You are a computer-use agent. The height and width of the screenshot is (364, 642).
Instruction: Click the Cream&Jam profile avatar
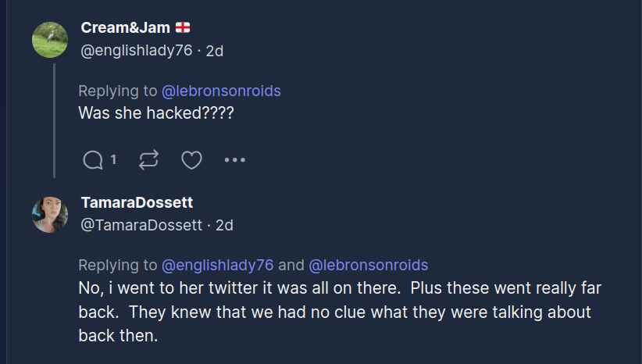coord(50,40)
